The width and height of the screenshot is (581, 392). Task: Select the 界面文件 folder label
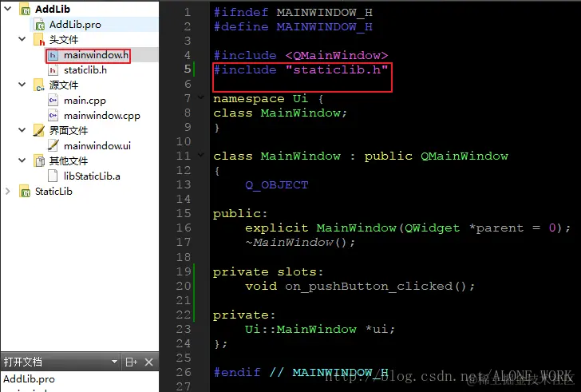(x=69, y=130)
